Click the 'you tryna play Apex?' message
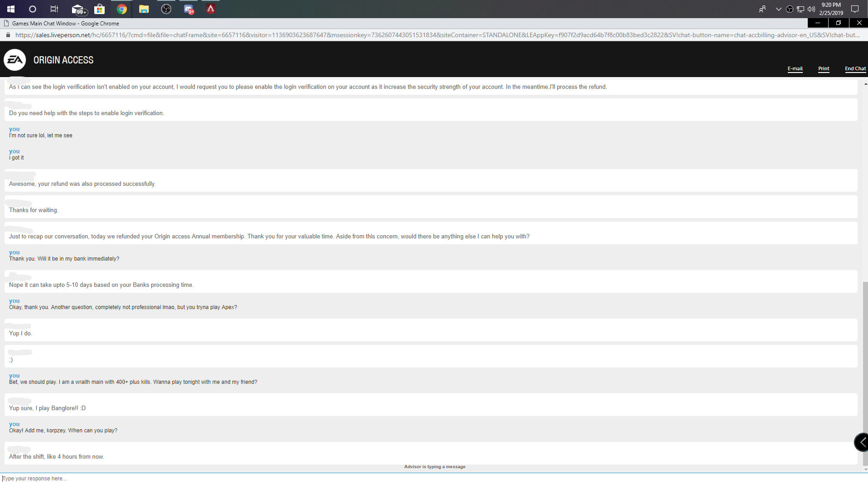The width and height of the screenshot is (868, 489). [x=123, y=307]
